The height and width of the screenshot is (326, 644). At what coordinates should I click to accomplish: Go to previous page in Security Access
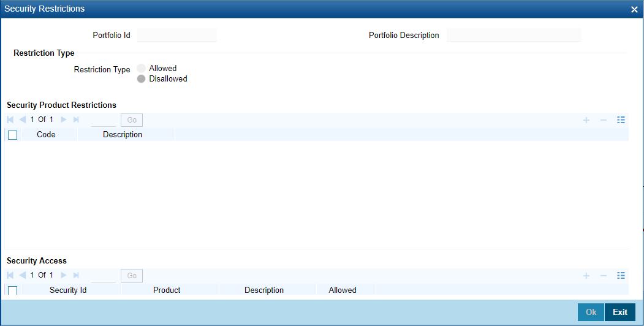coord(23,275)
